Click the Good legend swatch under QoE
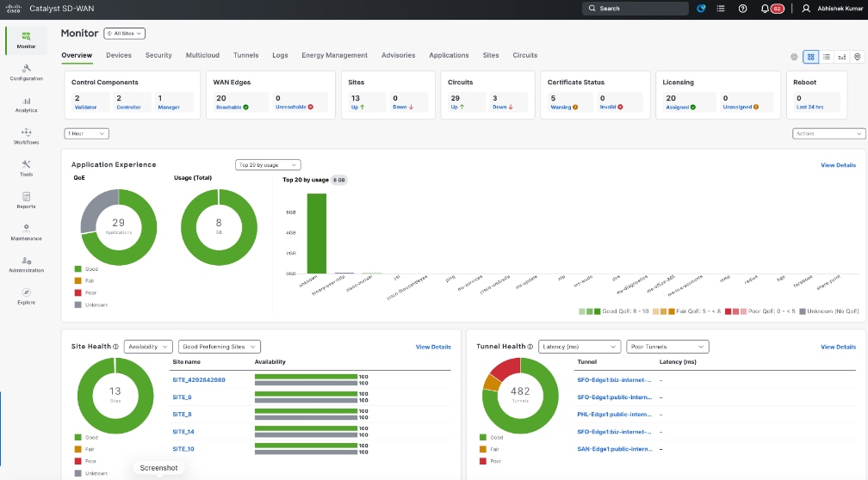The image size is (868, 480). pos(78,269)
